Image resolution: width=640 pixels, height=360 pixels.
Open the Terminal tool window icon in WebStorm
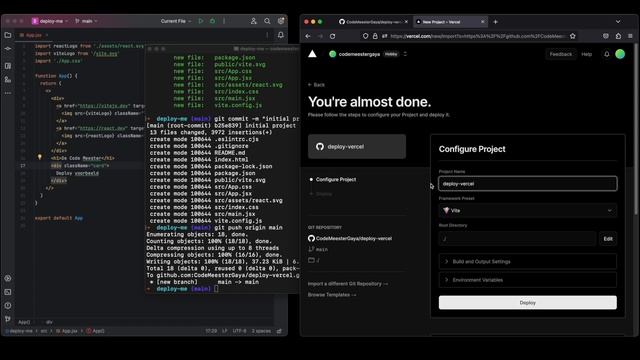click(x=8, y=292)
